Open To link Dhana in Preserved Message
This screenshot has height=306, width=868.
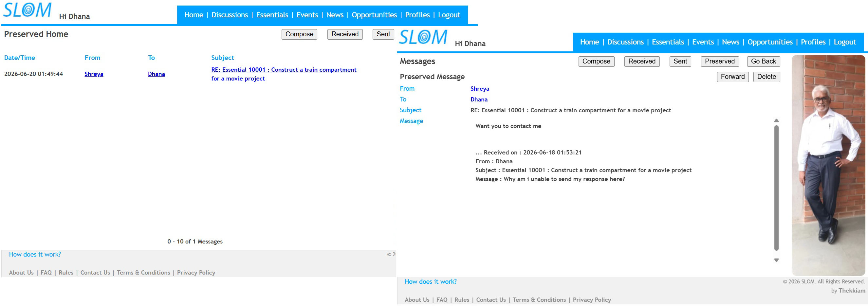click(x=479, y=99)
